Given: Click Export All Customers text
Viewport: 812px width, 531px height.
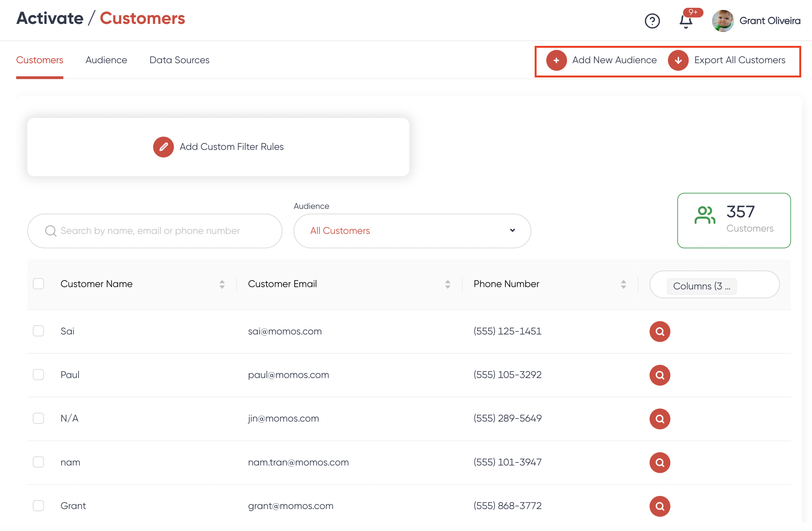Looking at the screenshot, I should coord(739,60).
